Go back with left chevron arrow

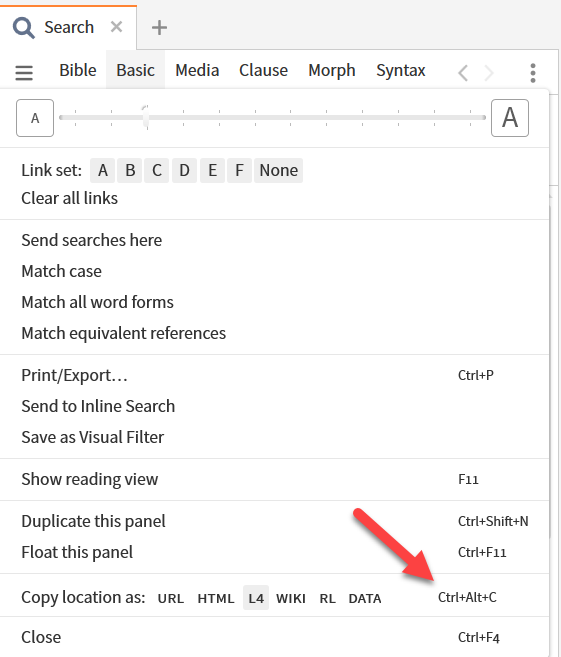coord(463,73)
